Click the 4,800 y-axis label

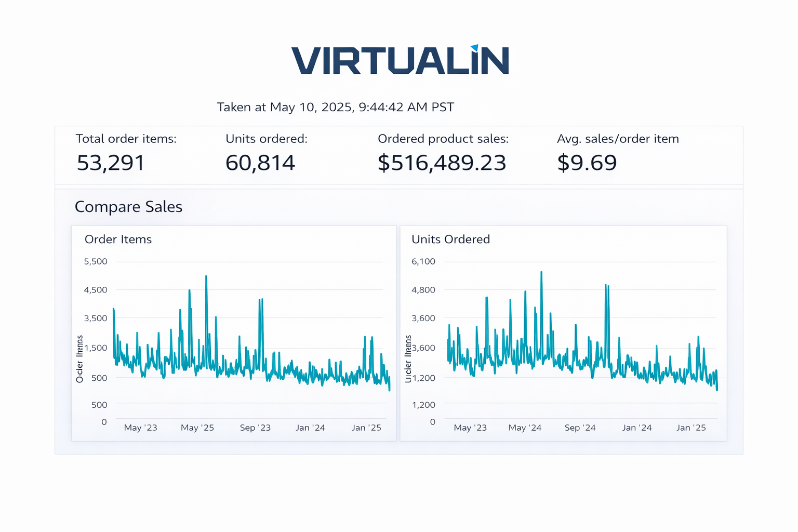click(x=423, y=290)
